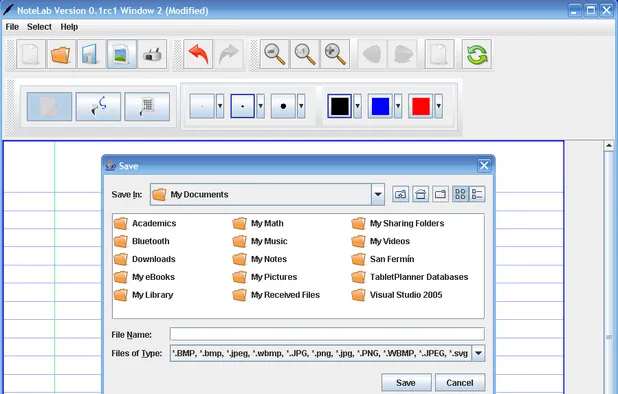Zoom in with the plus magnifier
This screenshot has width=618, height=394.
click(x=335, y=54)
